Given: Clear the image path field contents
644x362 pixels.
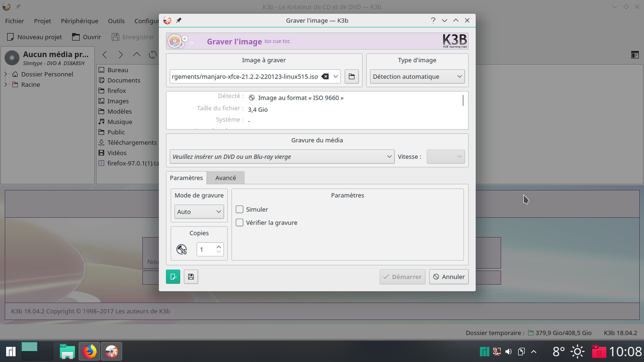Looking at the screenshot, I should 325,76.
